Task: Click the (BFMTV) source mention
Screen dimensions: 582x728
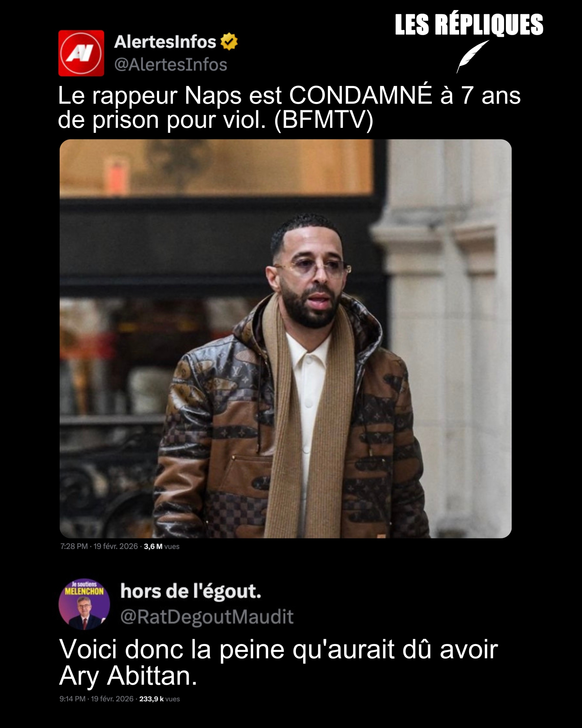Action: pyautogui.click(x=324, y=120)
